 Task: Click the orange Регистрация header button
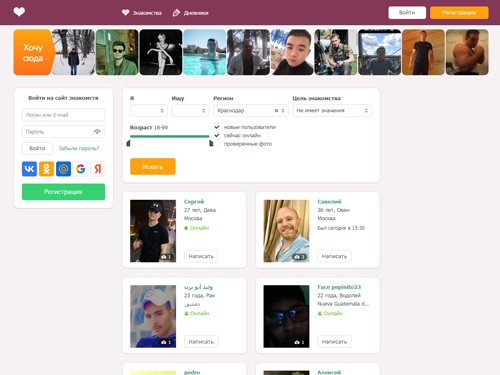(459, 13)
